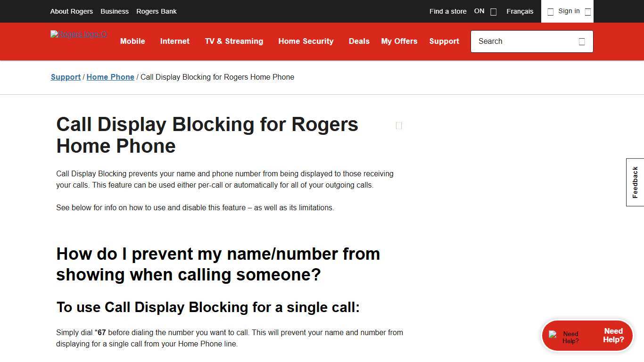Click the account icon next to Sign in
The height and width of the screenshot is (362, 644).
(x=550, y=11)
